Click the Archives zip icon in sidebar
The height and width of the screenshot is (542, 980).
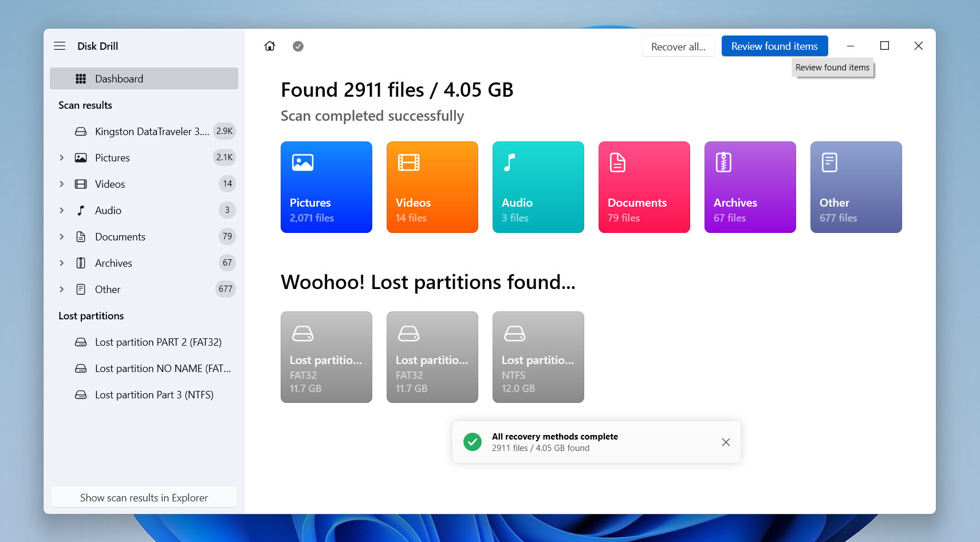[x=81, y=263]
